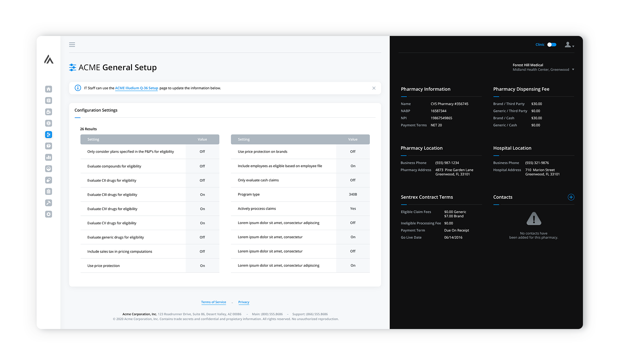The width and height of the screenshot is (617, 364).
Task: Click the gear settings icon at sidebar bottom
Action: click(x=49, y=214)
